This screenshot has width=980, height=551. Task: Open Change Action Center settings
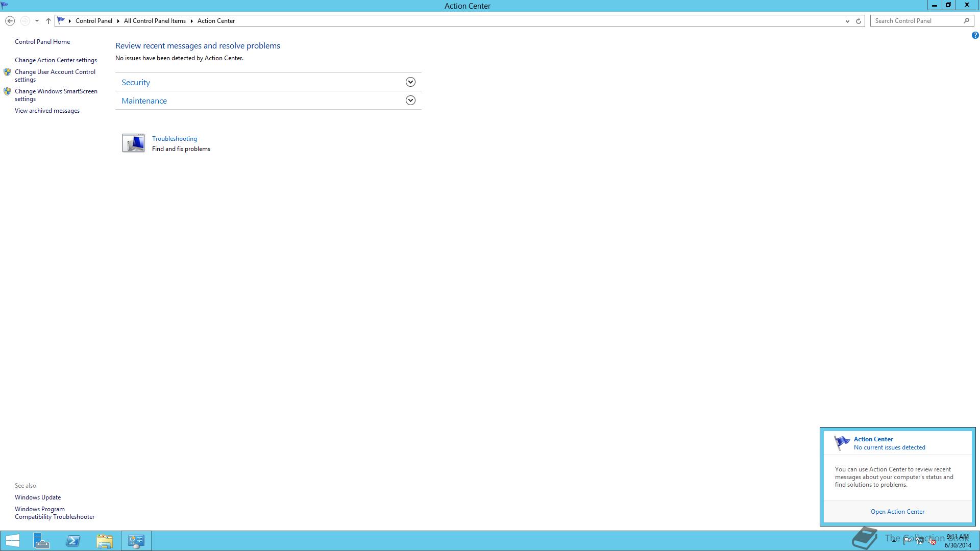pos(56,60)
